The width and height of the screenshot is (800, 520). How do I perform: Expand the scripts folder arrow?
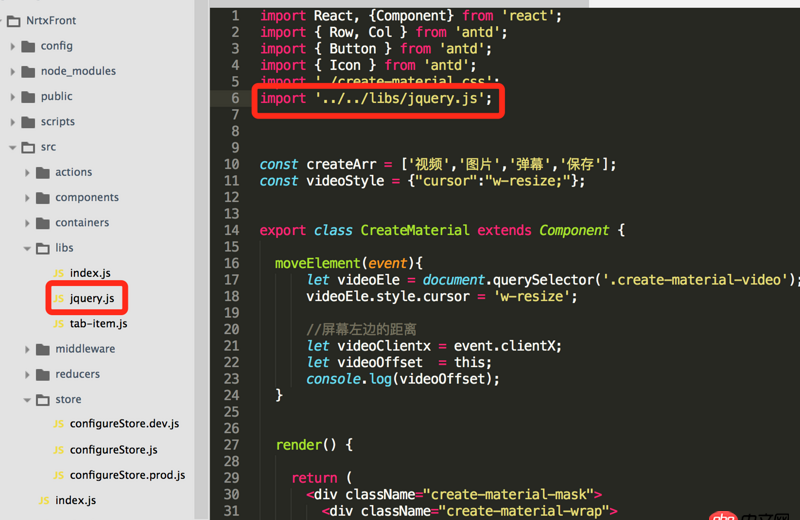[x=13, y=122]
